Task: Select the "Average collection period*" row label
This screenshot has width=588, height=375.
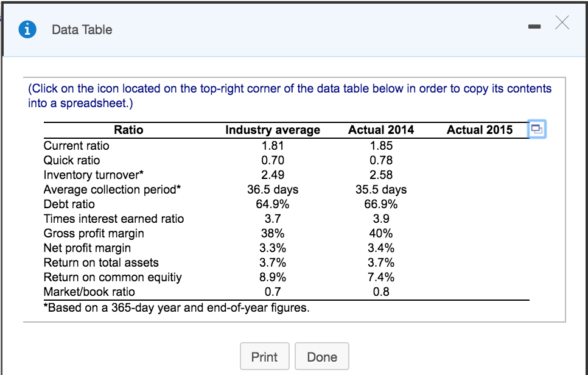Action: pos(113,189)
